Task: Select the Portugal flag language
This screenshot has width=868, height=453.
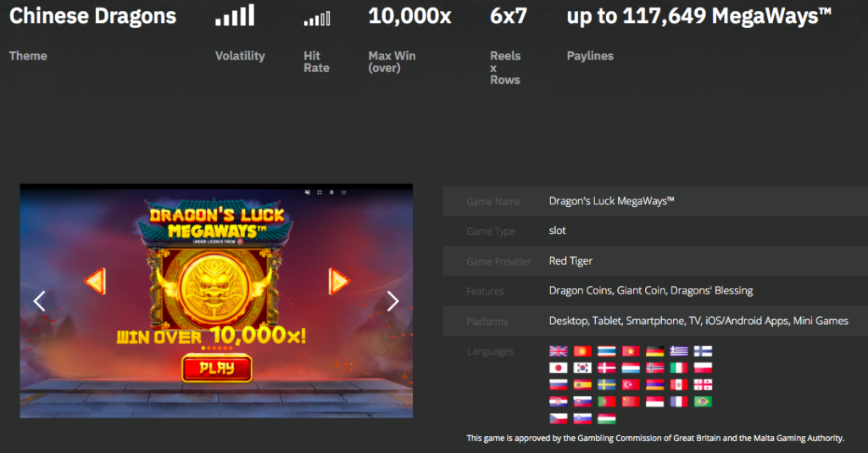Action: [x=606, y=401]
